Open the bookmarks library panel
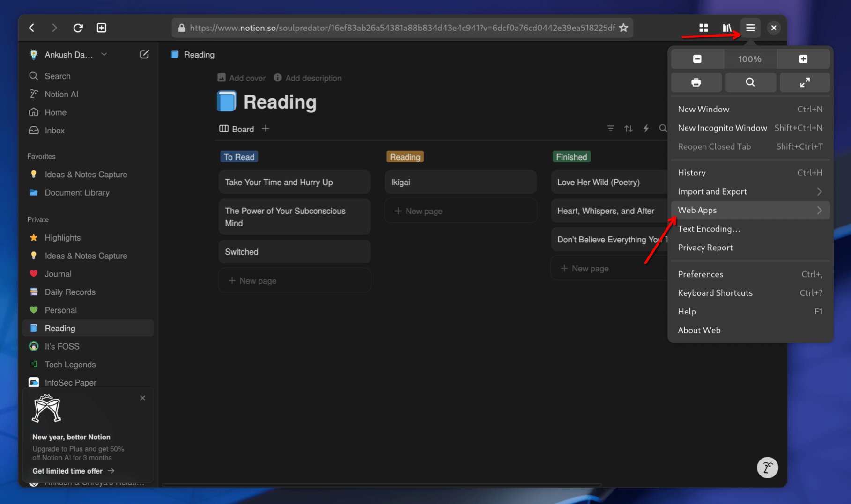 point(726,28)
